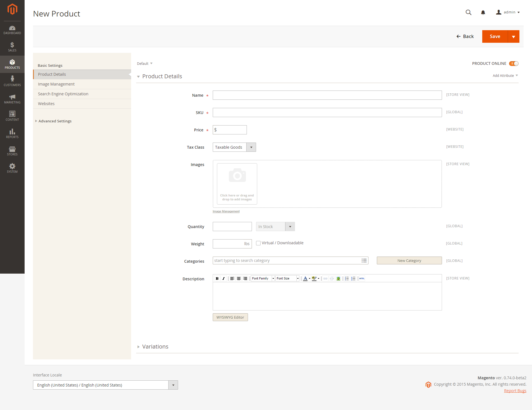Focus the Quantity input field
The image size is (532, 410).
[232, 227]
